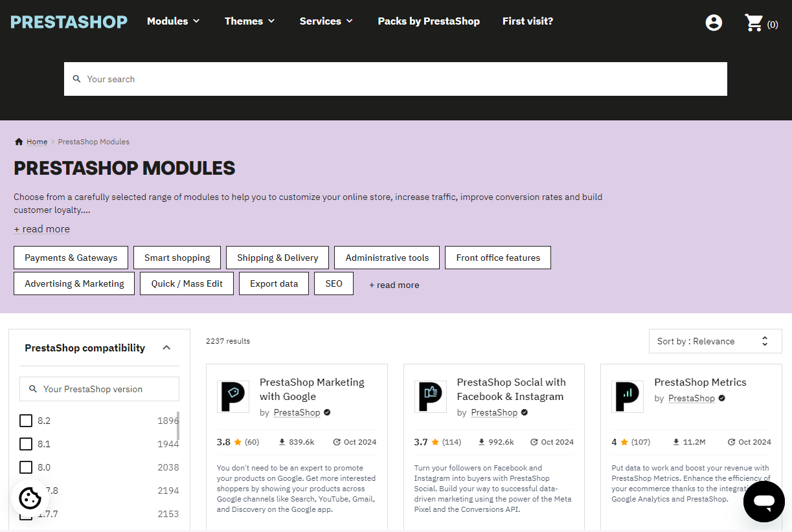The width and height of the screenshot is (792, 532).
Task: Click the PrestaShop logo
Action: [x=69, y=21]
